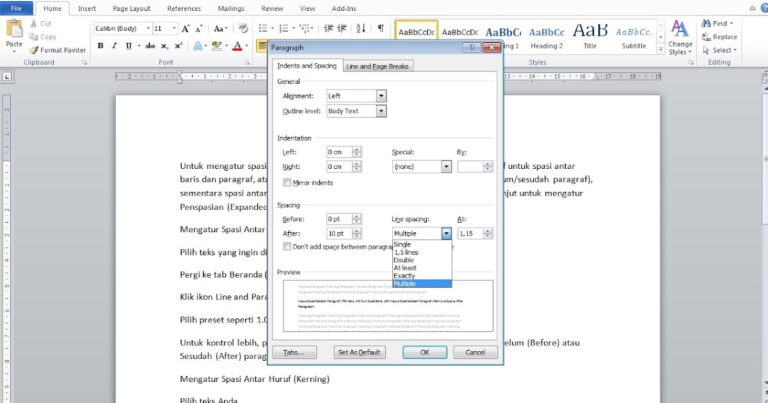The width and height of the screenshot is (768, 403).
Task: Click Bullets list icon
Action: click(263, 28)
